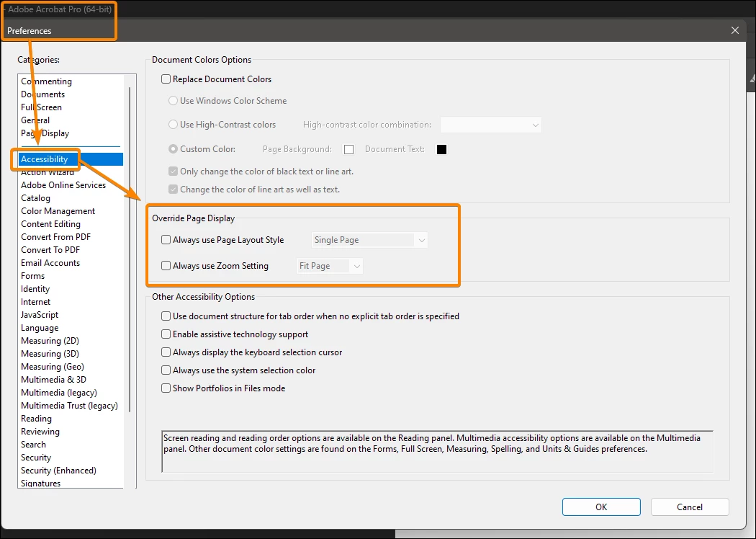Enable assistive technology support checkbox
Screen dimensions: 756x539
[166, 334]
